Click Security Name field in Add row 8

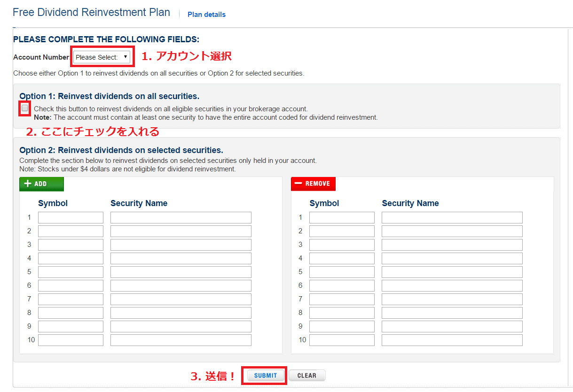pos(181,313)
